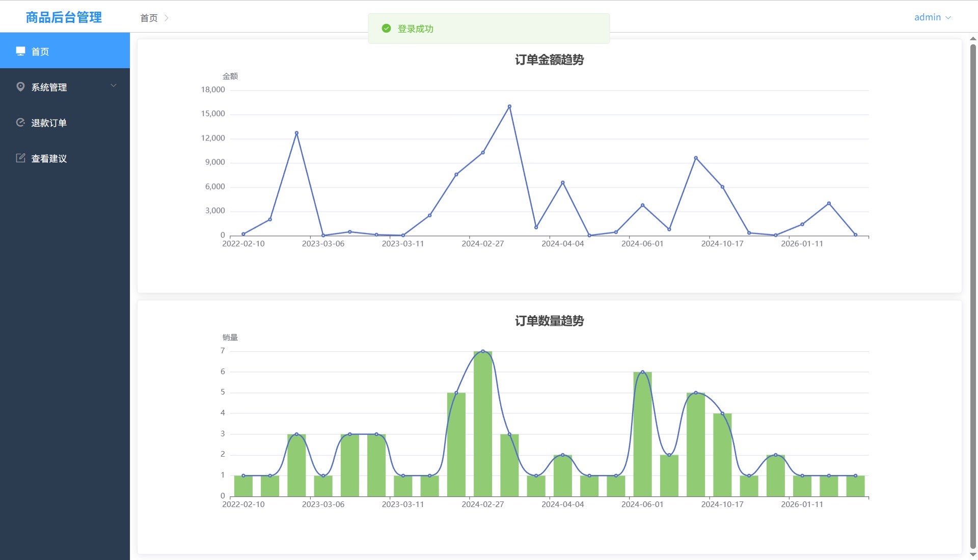Click the 首页 breadcrumb link

149,18
